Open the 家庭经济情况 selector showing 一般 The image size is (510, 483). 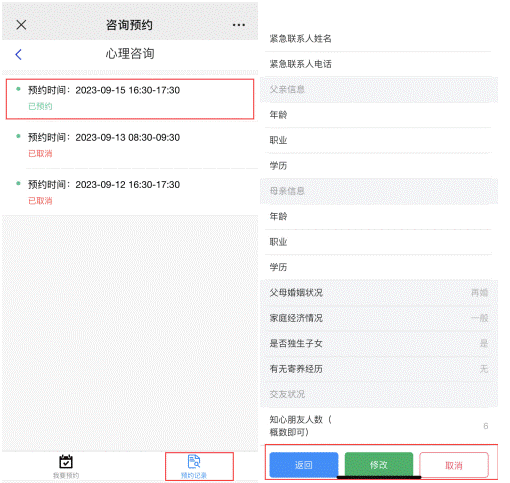(x=379, y=318)
